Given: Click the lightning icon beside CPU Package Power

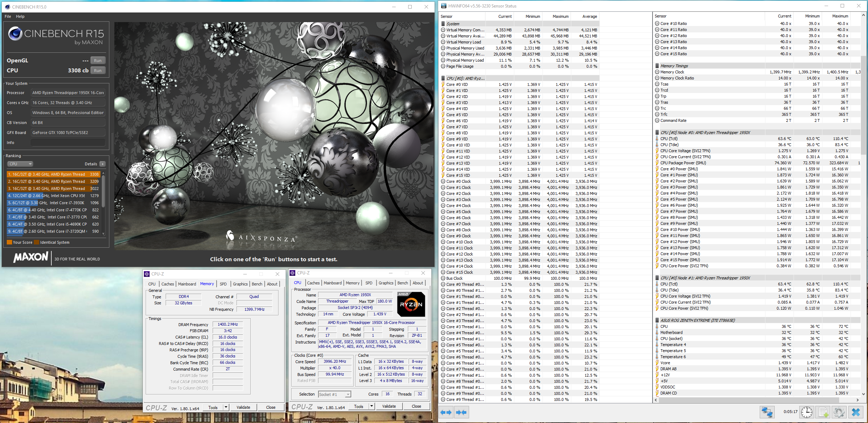Looking at the screenshot, I should (657, 163).
